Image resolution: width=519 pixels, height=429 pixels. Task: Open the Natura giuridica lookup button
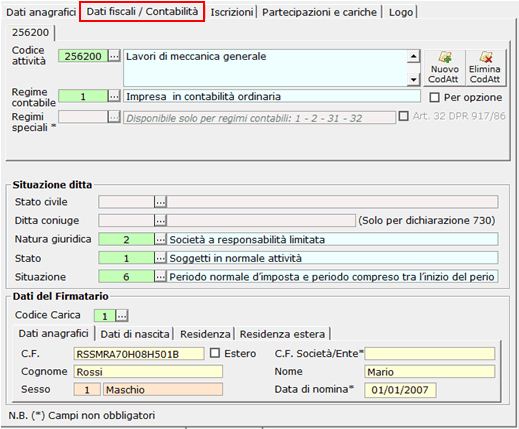[160, 239]
